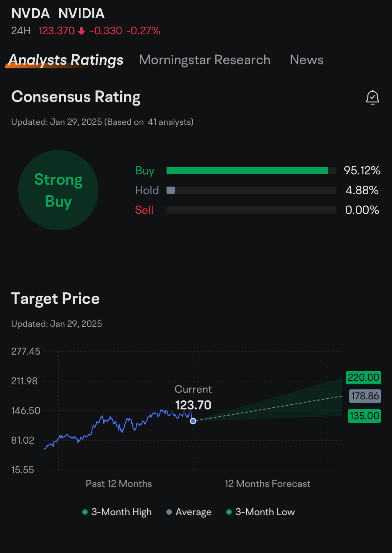The height and width of the screenshot is (553, 392).
Task: Tap the Hold rating bar
Action: pos(251,190)
